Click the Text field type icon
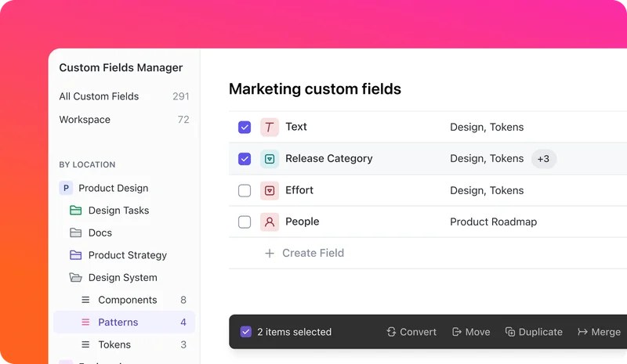627x364 pixels. point(270,127)
